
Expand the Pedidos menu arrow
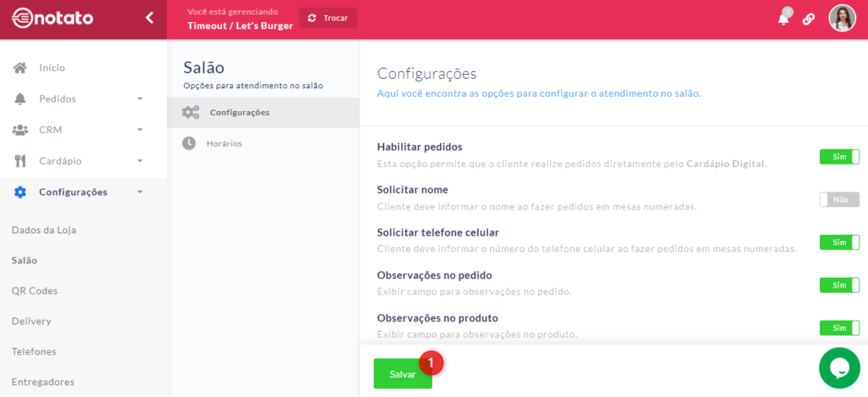(140, 99)
